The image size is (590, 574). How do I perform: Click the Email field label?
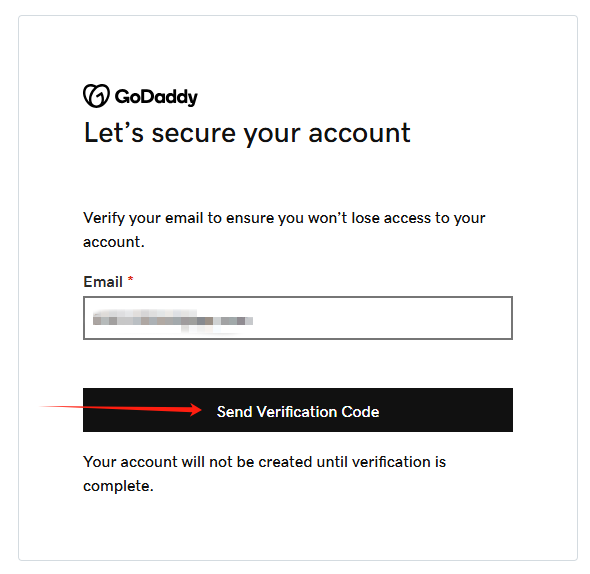[103, 282]
